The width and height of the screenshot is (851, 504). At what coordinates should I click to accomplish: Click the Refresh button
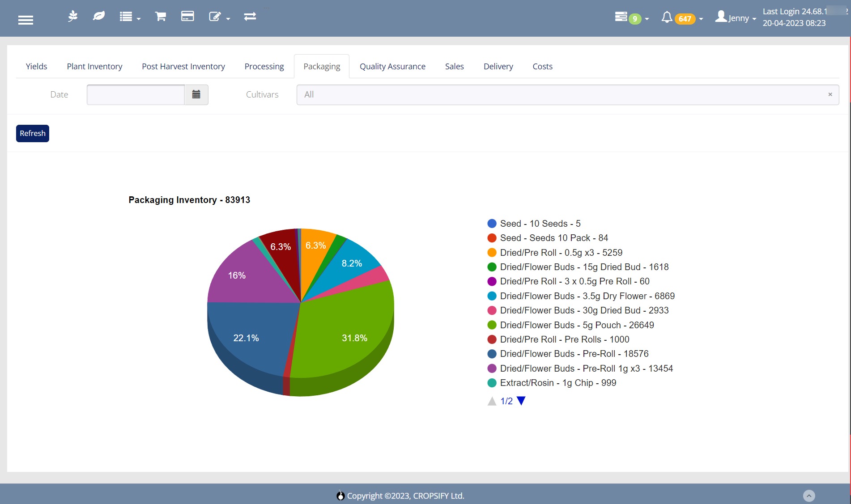click(x=33, y=133)
